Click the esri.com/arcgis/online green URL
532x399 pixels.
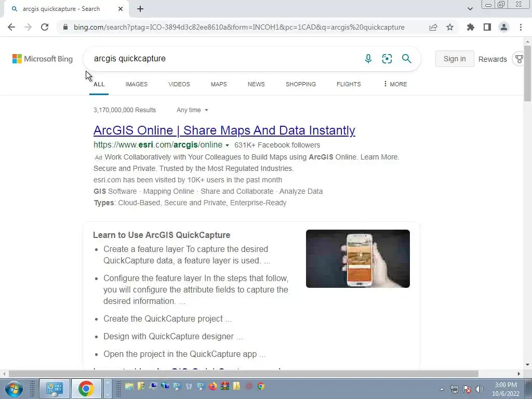[x=158, y=145]
